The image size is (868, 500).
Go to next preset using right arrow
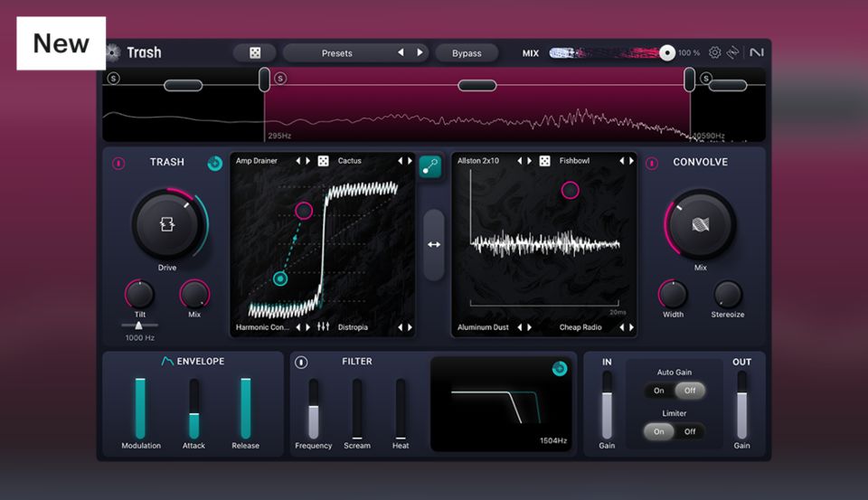420,53
